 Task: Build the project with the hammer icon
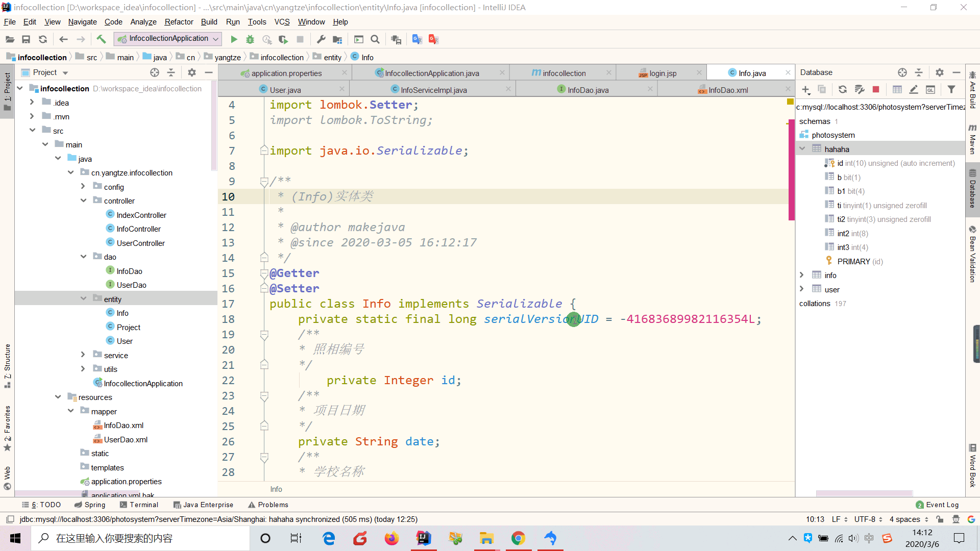[101, 39]
